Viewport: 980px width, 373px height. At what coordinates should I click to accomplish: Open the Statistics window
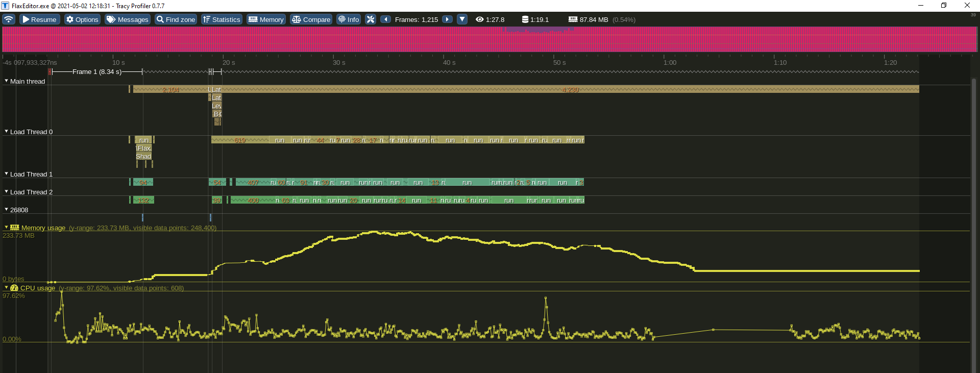(222, 19)
